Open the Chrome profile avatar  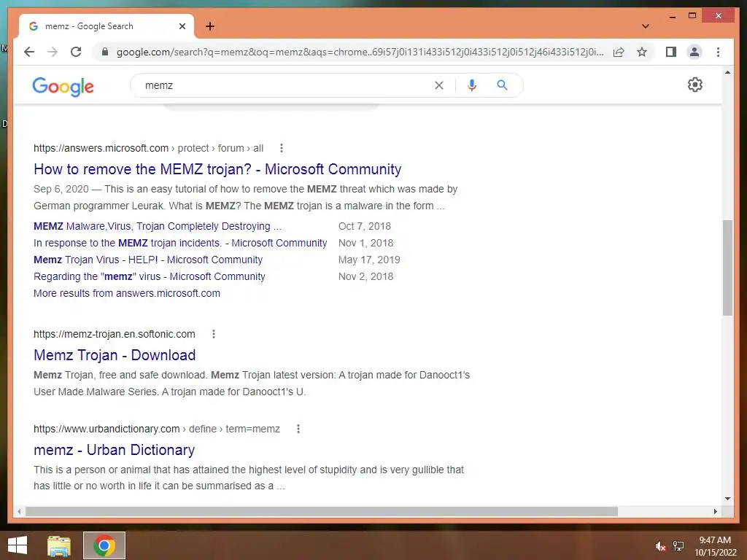694,52
